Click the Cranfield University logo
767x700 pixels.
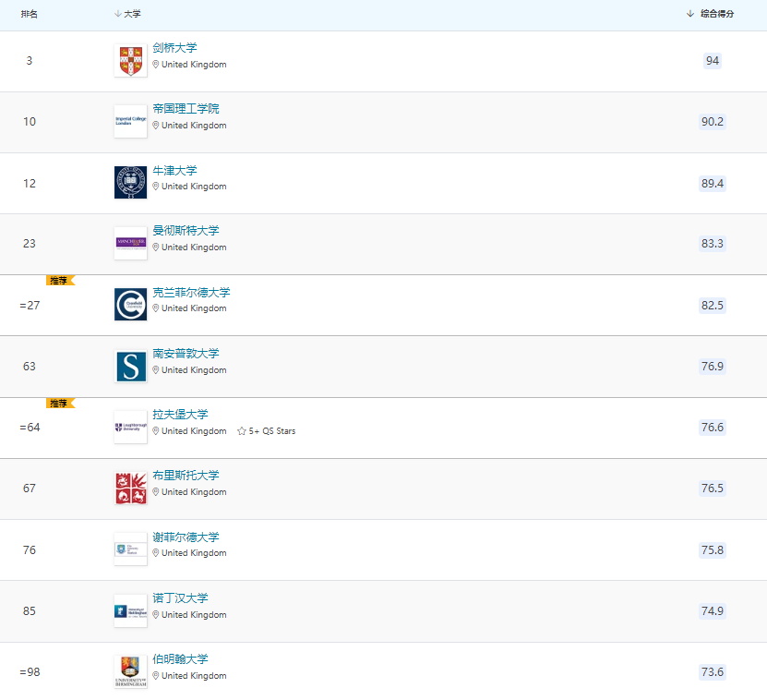(x=130, y=305)
